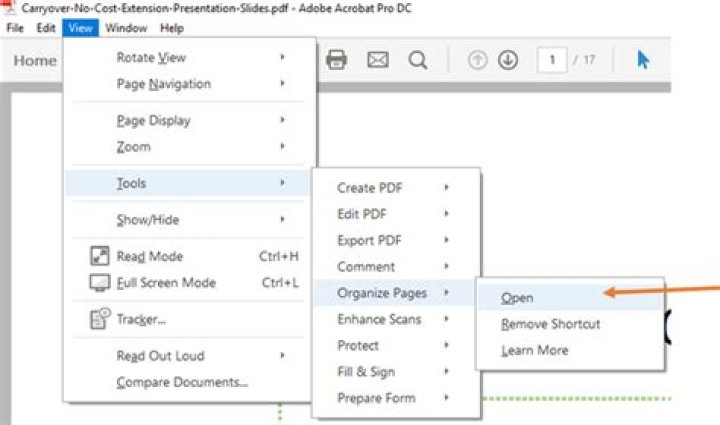
Task: Choose Remove Shortcut option
Action: (x=550, y=324)
